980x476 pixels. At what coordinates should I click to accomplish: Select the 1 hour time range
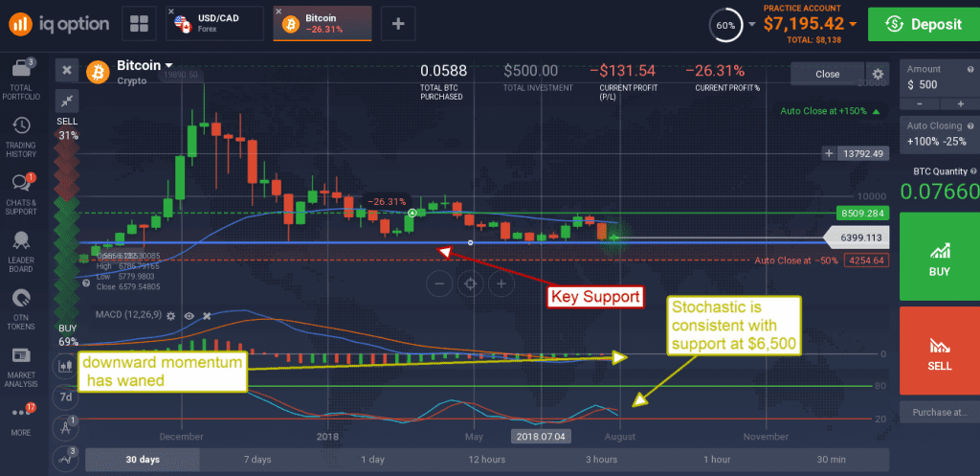[x=716, y=460]
